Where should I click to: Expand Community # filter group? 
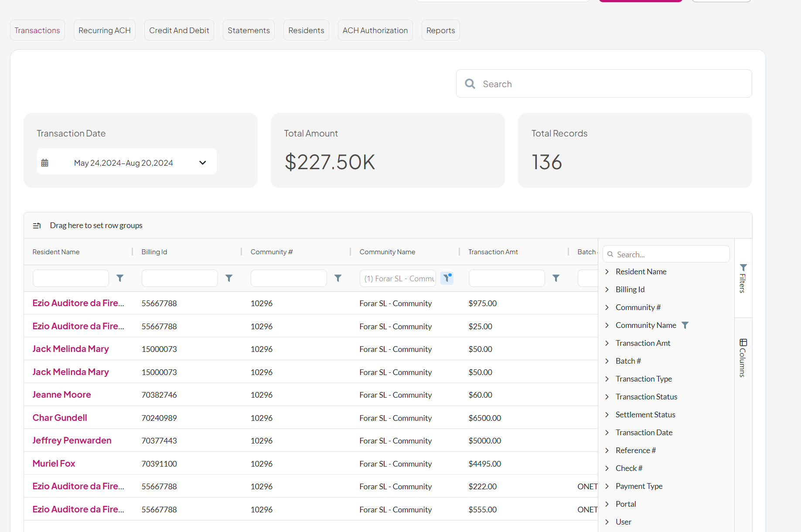[x=607, y=307]
